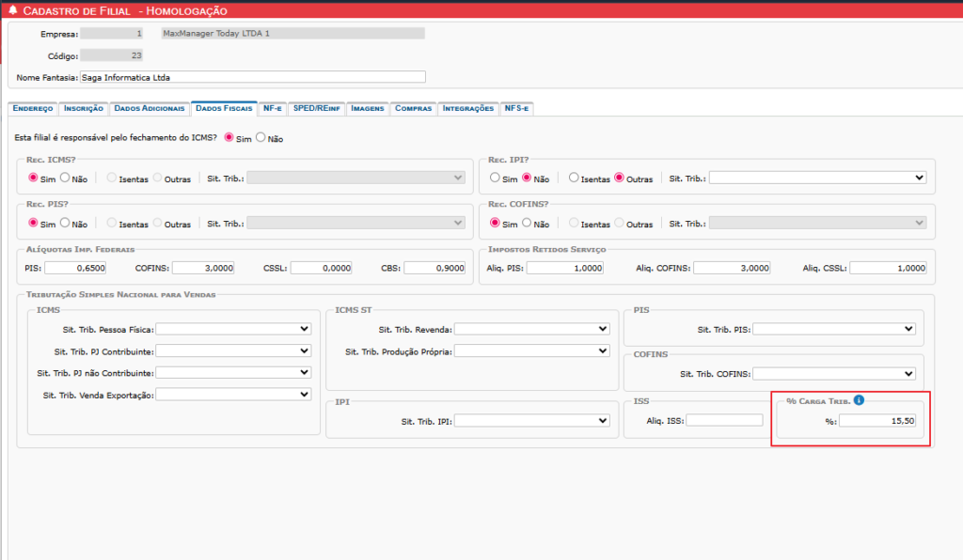
Task: Select Sim radio in Rec. IPI group
Action: coord(495,177)
